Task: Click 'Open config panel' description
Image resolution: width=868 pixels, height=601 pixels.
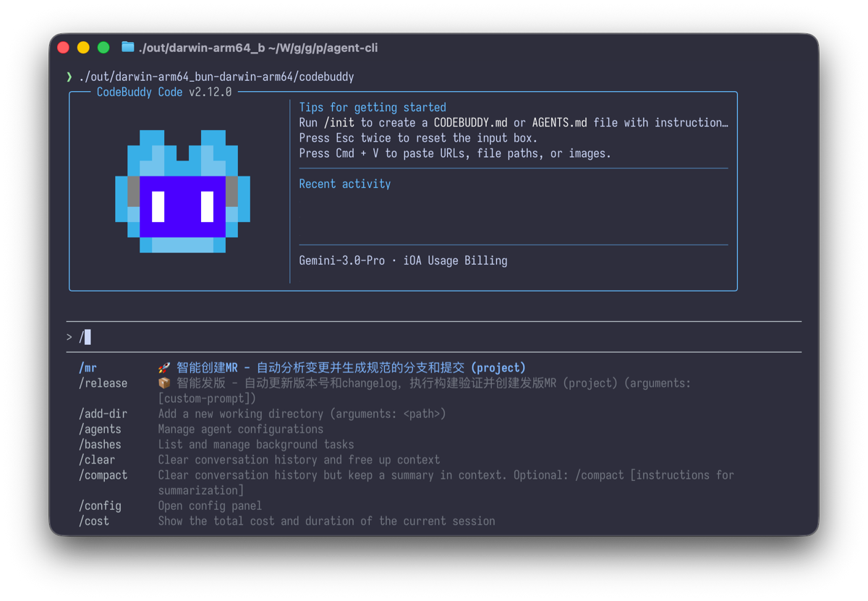Action: 210,506
